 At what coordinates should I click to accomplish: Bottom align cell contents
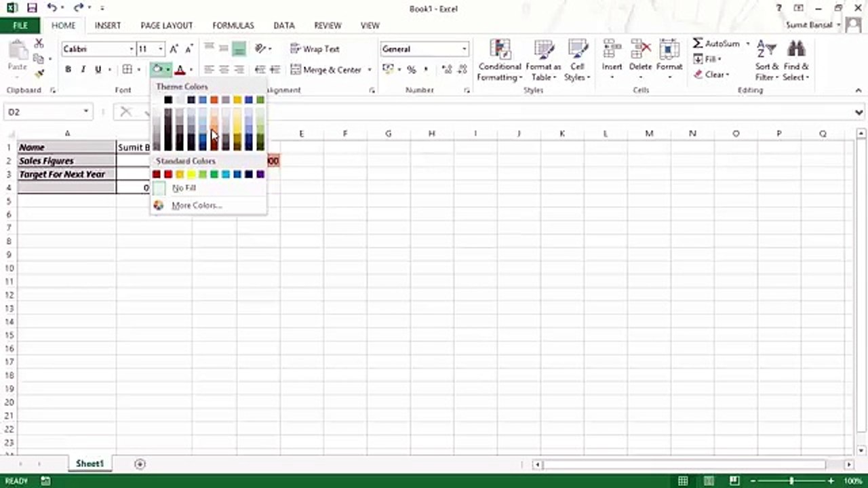tap(239, 49)
